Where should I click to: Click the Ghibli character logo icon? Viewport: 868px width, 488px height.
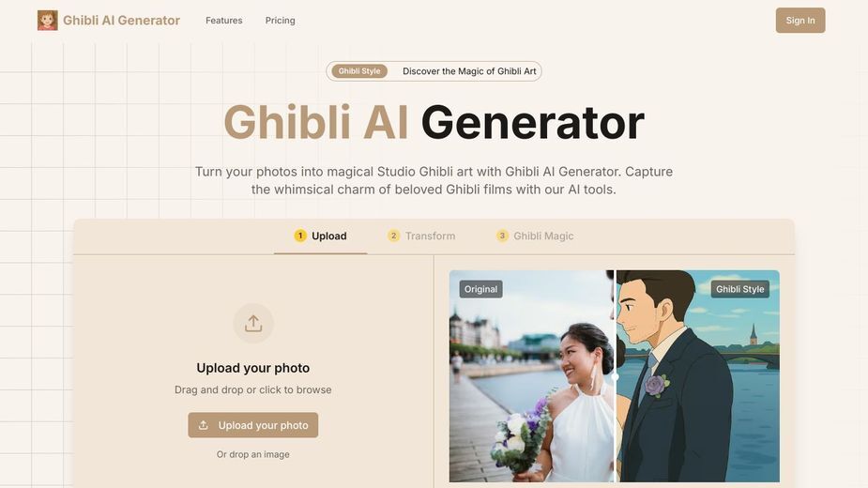48,21
